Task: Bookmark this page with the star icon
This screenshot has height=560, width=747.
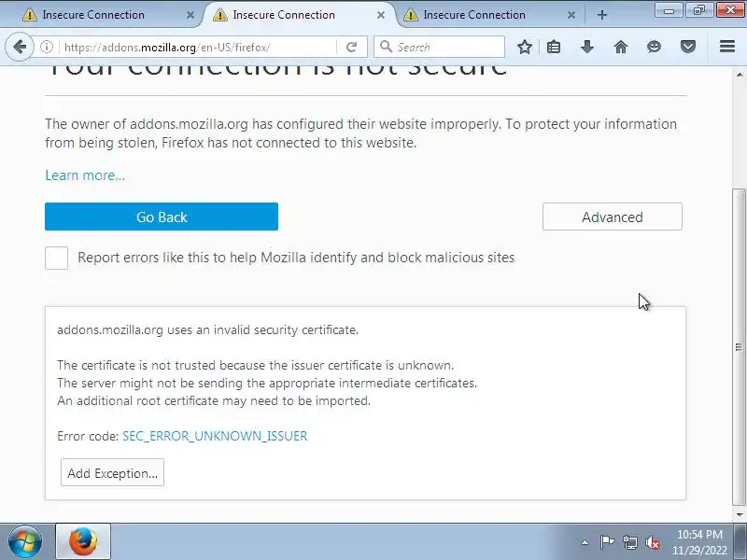Action: point(525,47)
